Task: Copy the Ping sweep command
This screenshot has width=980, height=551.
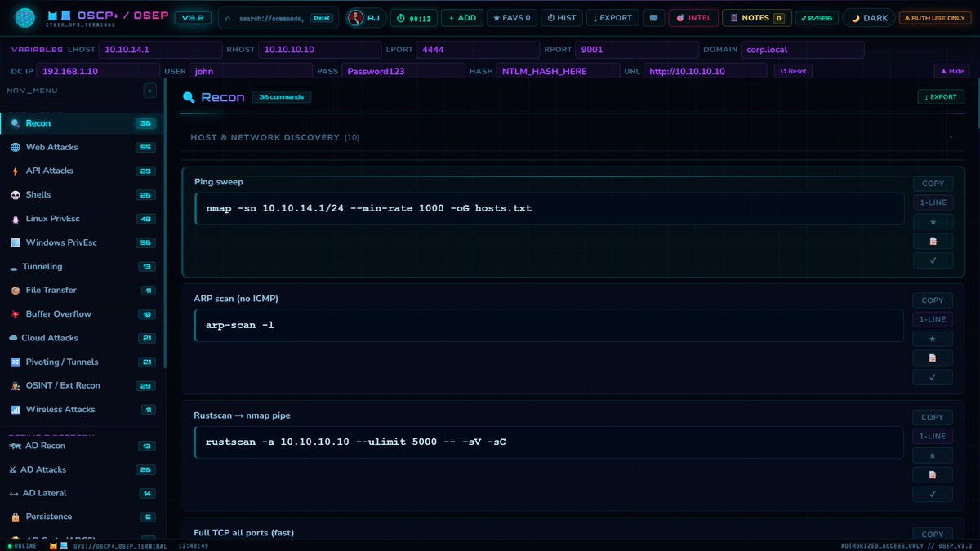Action: point(933,184)
